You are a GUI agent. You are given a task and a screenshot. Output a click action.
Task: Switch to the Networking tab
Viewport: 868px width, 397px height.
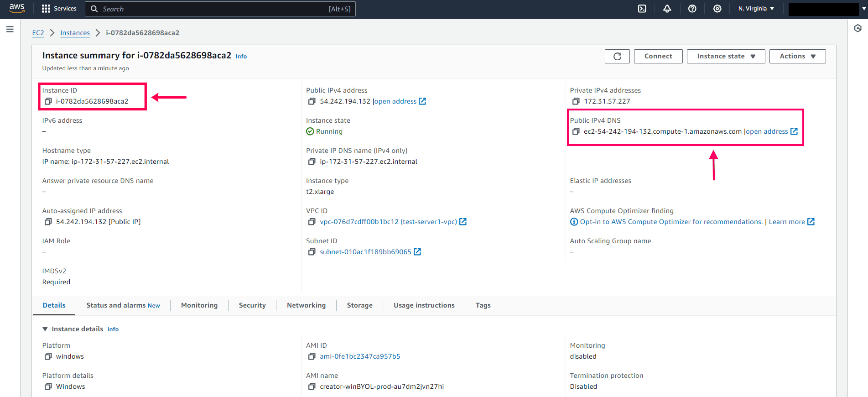point(306,305)
